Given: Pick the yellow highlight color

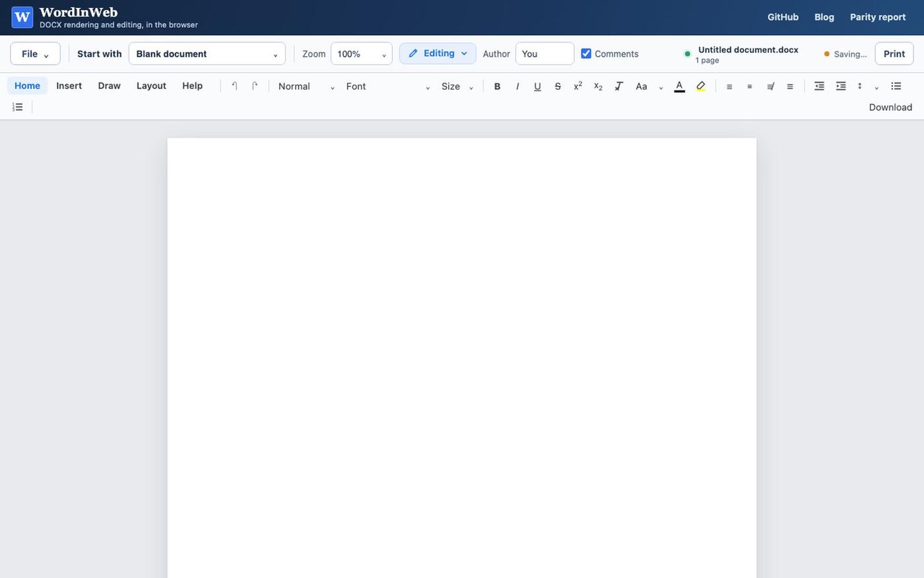Looking at the screenshot, I should click(701, 86).
